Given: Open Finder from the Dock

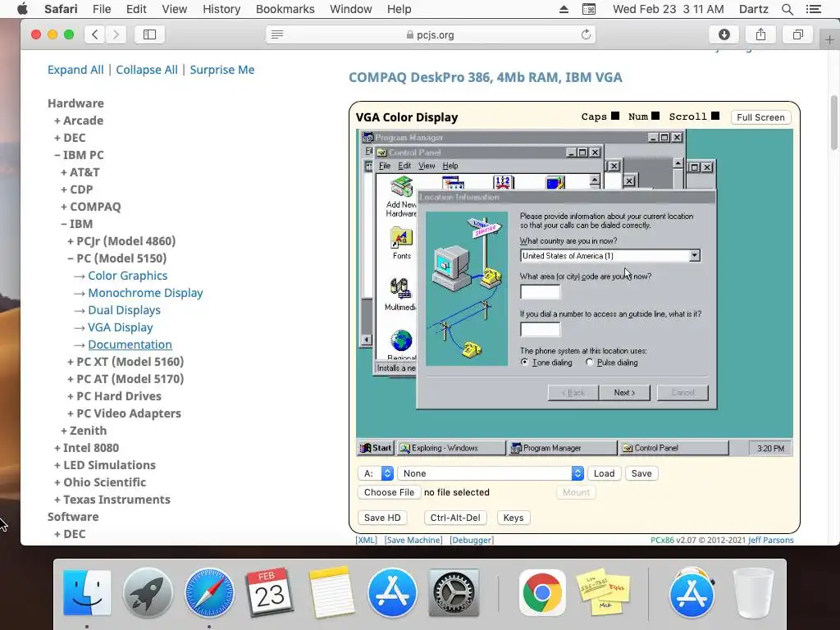Looking at the screenshot, I should coord(87,593).
